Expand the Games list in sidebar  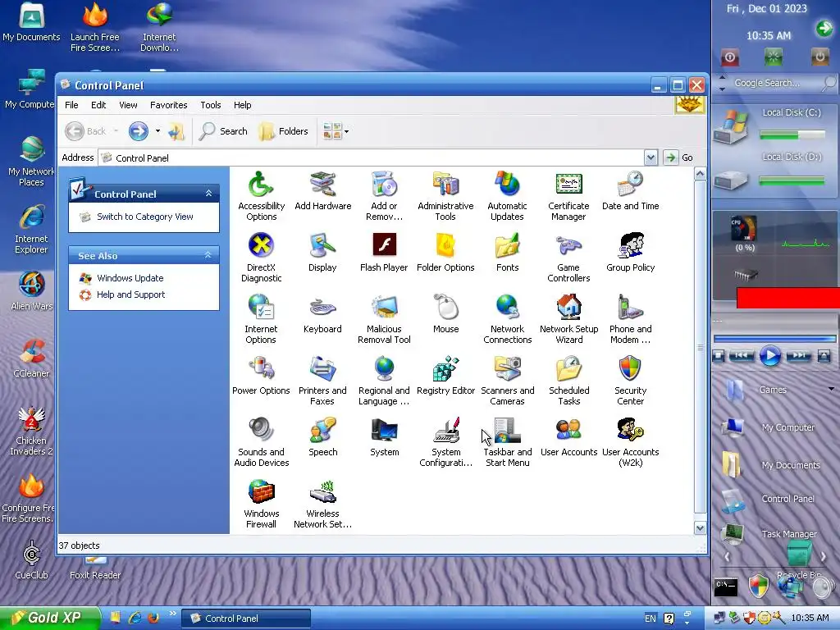pos(831,389)
